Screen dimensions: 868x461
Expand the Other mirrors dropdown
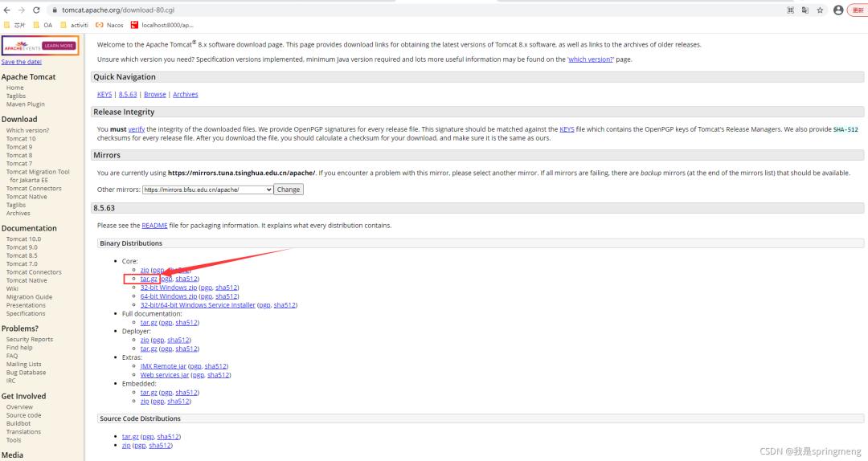tap(207, 190)
